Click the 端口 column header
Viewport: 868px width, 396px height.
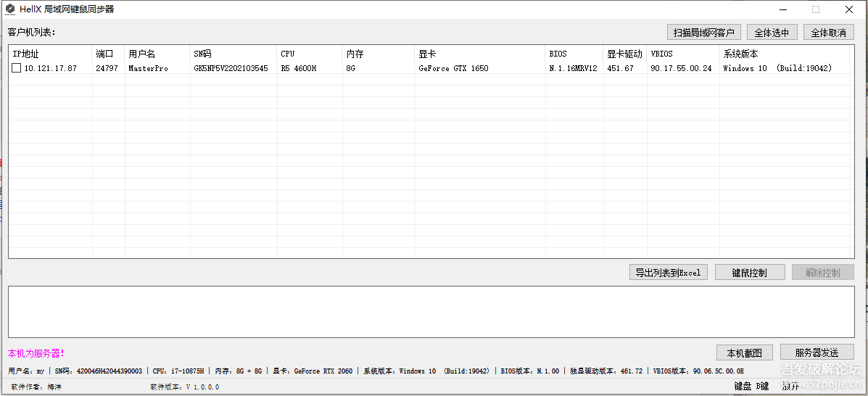109,54
